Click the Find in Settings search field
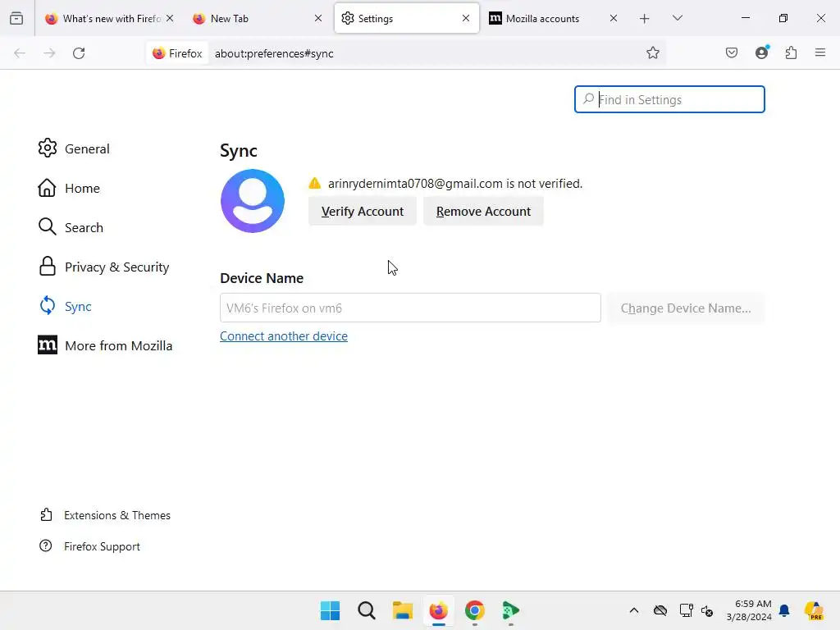Screen dimensions: 840x630 tap(669, 99)
